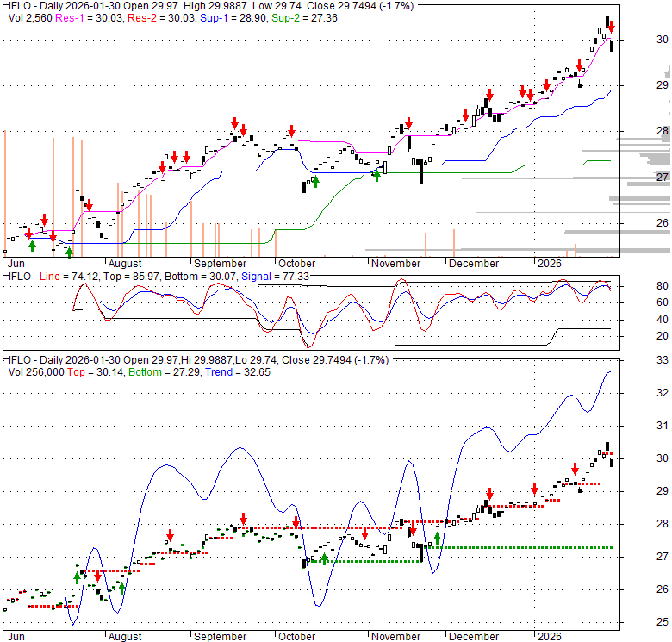The image size is (672, 642).
Task: Click the 29 price level on the trend chart scale
Action: (x=663, y=491)
